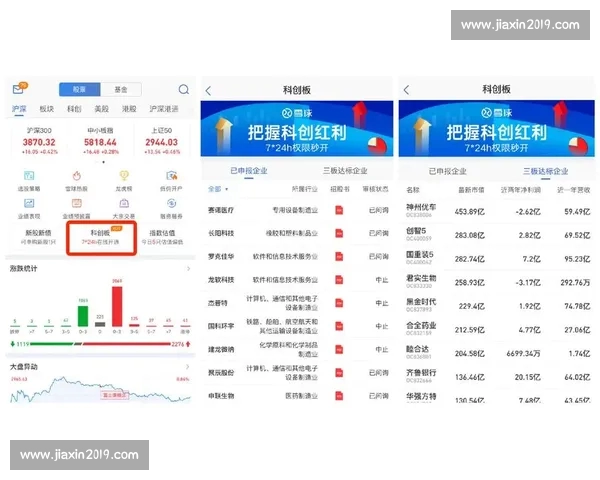
Task: Tap the search magnifier icon
Action: (184, 89)
